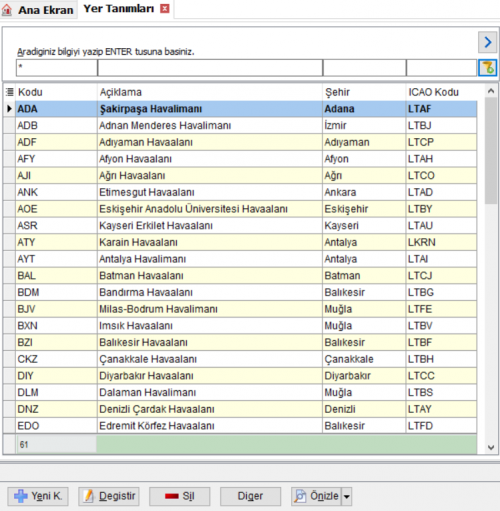Click the Açıklama filter input box
Viewport: 500px width, 511px height.
(210, 68)
